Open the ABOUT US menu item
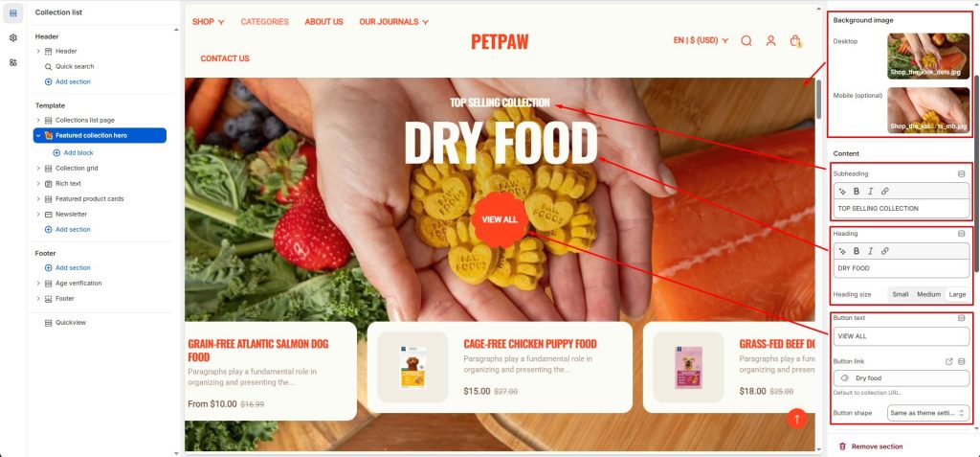The width and height of the screenshot is (980, 457). click(x=323, y=22)
